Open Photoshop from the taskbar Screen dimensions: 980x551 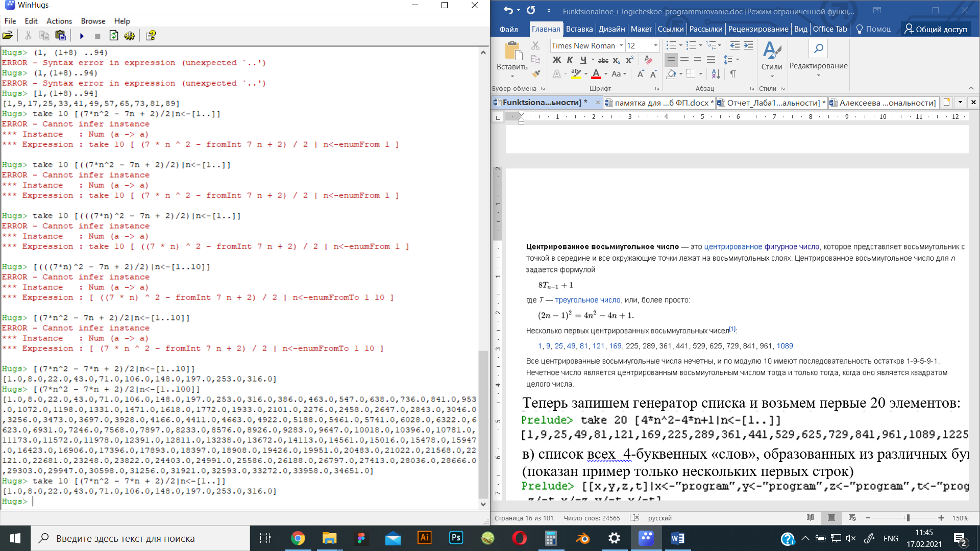(456, 538)
